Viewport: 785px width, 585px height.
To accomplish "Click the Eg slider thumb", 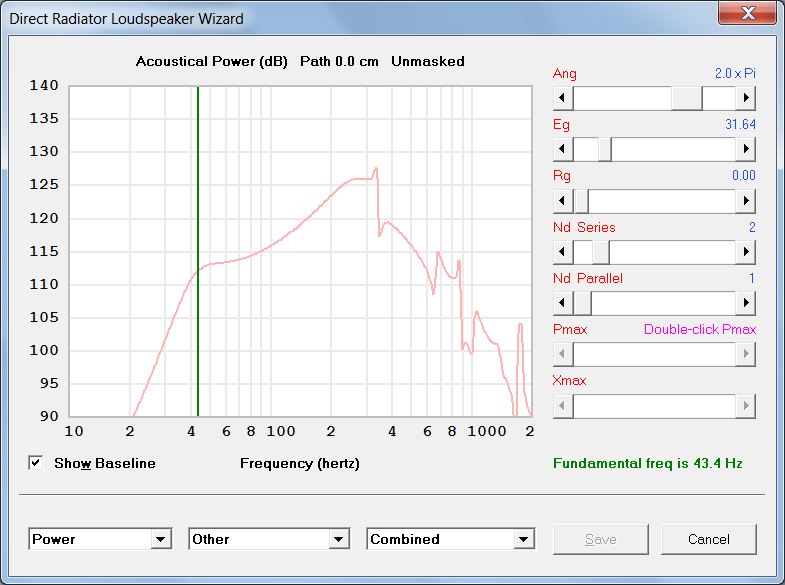I will [605, 149].
